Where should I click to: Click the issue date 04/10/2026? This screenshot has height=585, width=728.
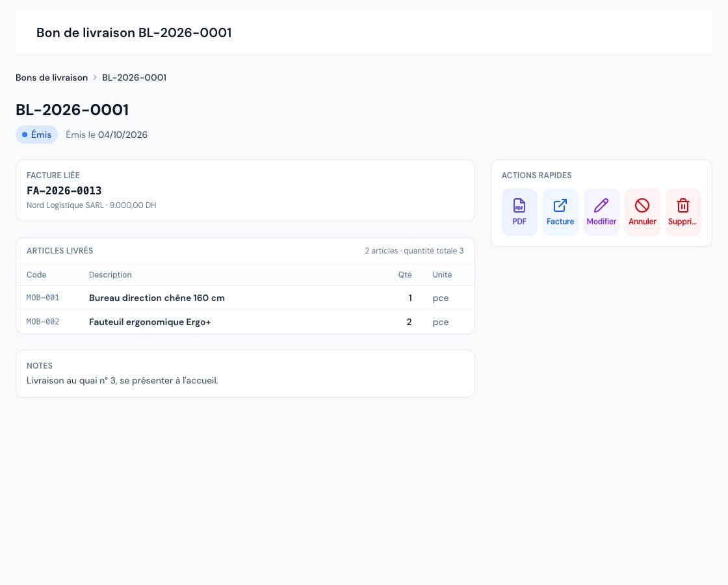[x=123, y=135]
